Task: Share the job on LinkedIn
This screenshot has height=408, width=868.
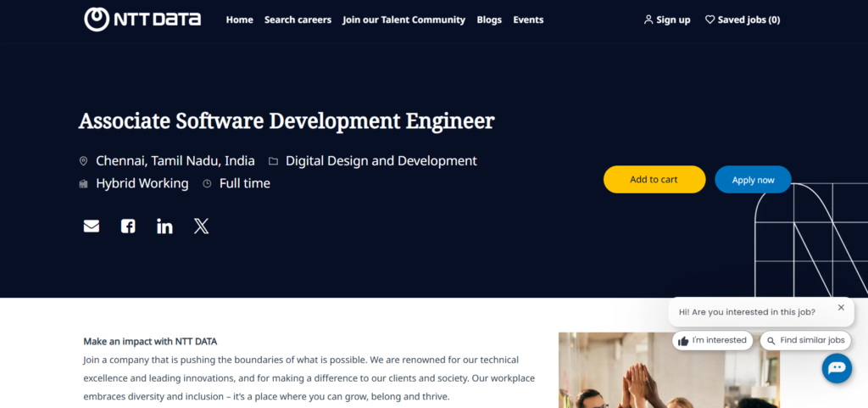Action: (x=164, y=226)
